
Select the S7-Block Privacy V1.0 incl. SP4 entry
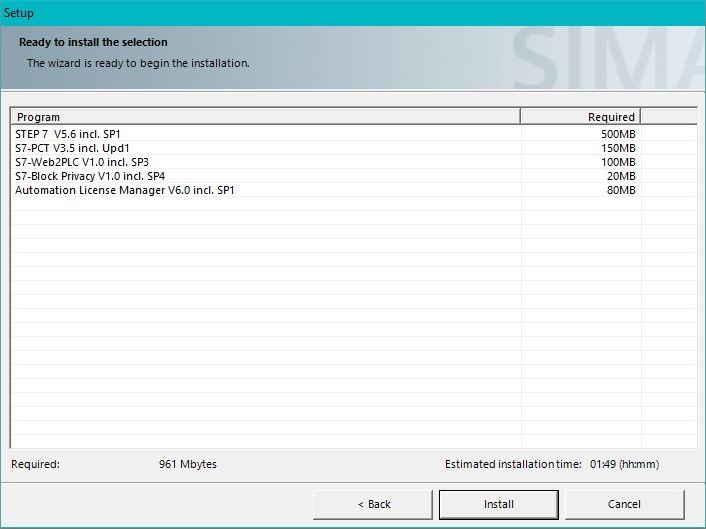[90, 176]
